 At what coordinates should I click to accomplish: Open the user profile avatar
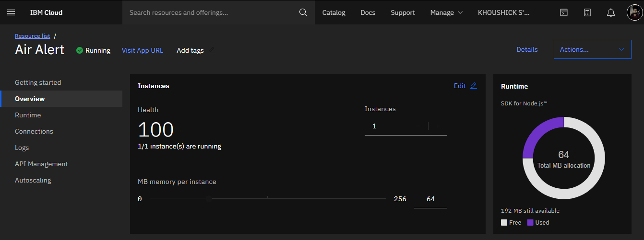coord(634,12)
